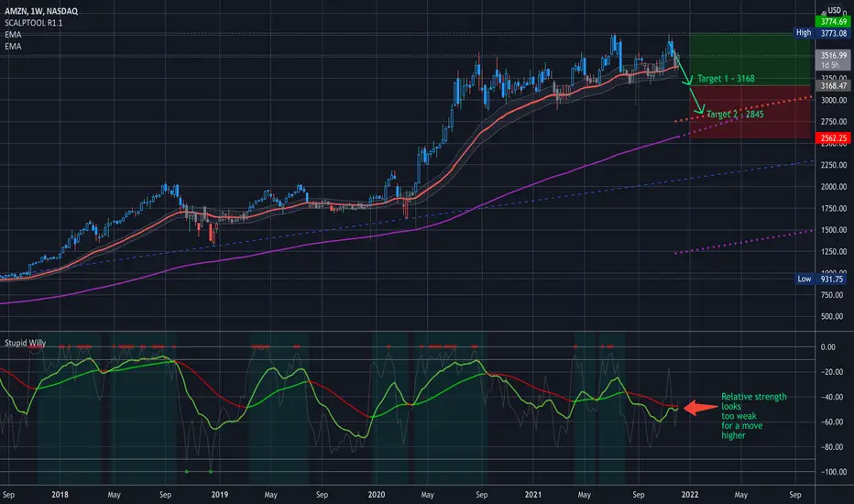Click the Stupid Willy indicator label
854x504 pixels.
click(x=25, y=343)
